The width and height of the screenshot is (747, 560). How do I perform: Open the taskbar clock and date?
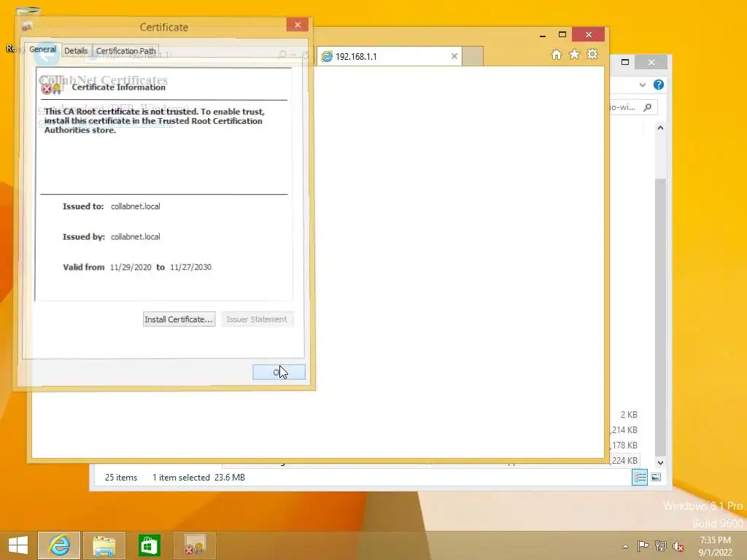coord(715,546)
